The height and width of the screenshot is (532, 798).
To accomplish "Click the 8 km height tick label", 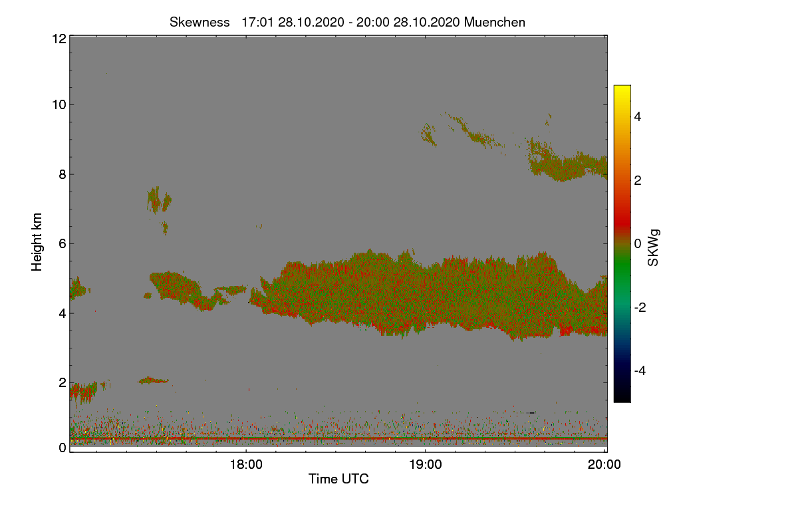I will pyautogui.click(x=62, y=174).
